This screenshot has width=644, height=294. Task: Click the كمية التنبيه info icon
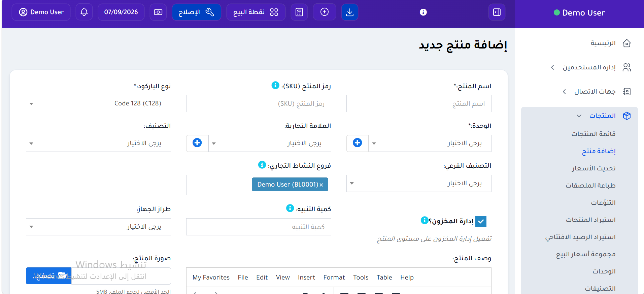pyautogui.click(x=290, y=208)
